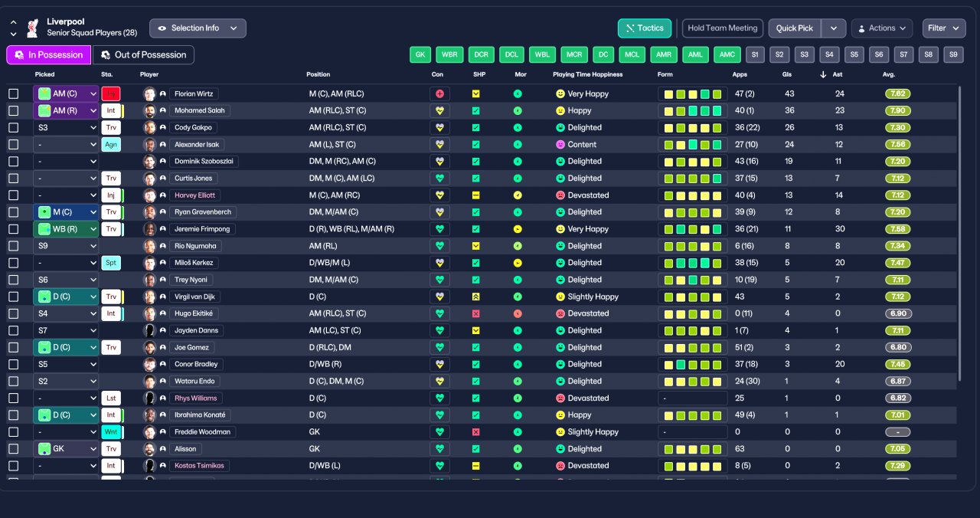The width and height of the screenshot is (980, 518).
Task: Open Harvey Elliott's name link
Action: coord(196,195)
